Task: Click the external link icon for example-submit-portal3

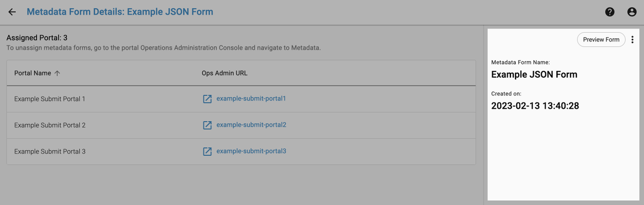Action: 208,152
